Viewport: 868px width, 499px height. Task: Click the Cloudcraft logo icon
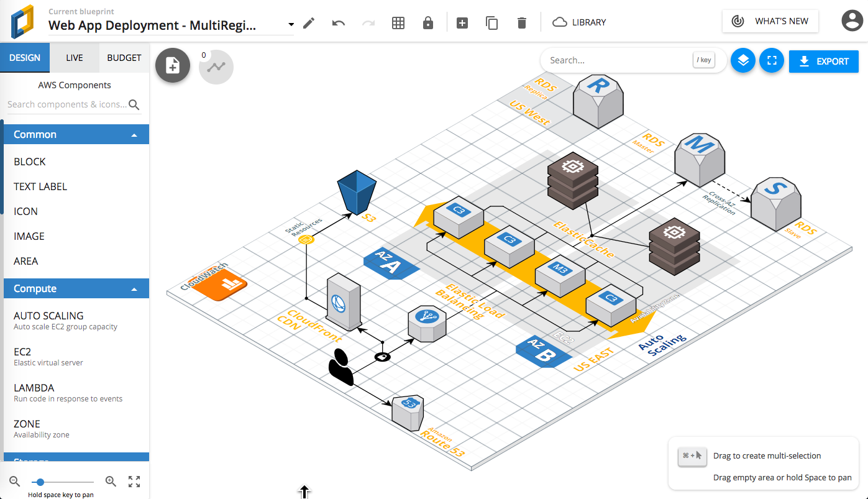(24, 22)
